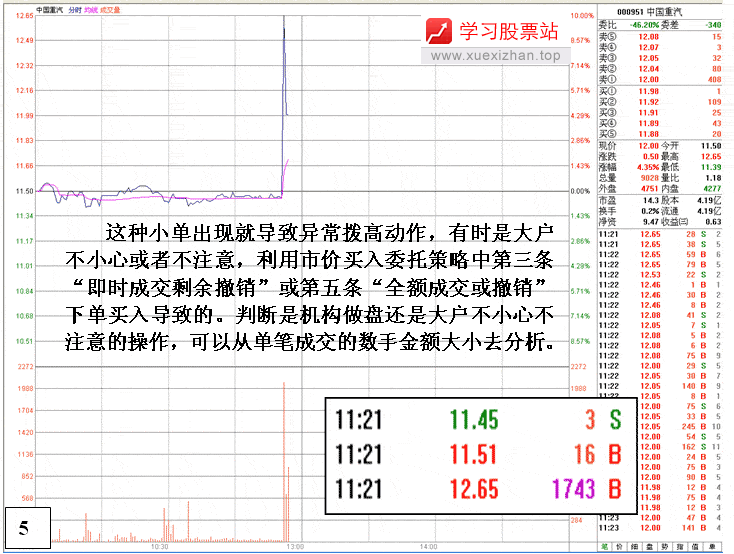The image size is (734, 554).
Task: Select the 卖② ask row at 12.04
Action: click(660, 69)
